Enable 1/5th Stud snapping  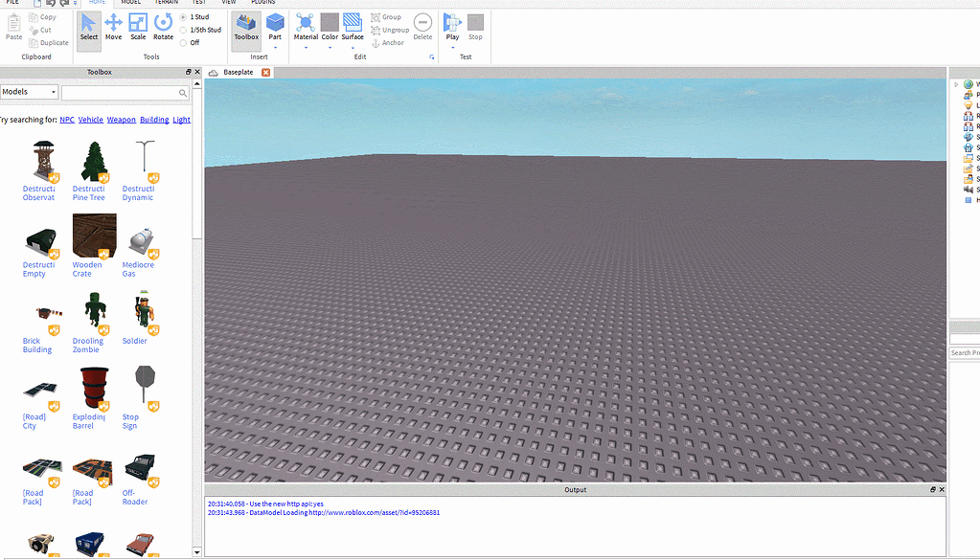click(x=184, y=29)
